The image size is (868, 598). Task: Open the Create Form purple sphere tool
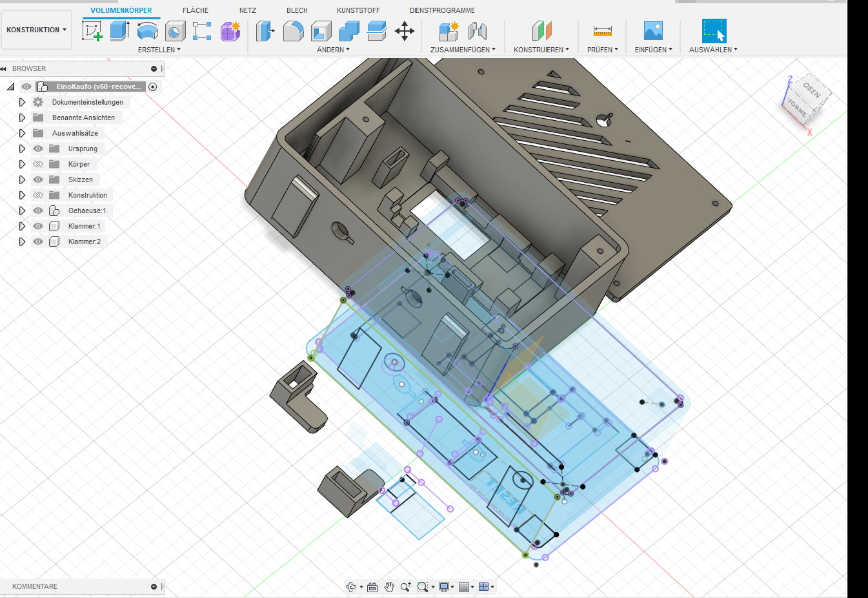pyautogui.click(x=230, y=30)
